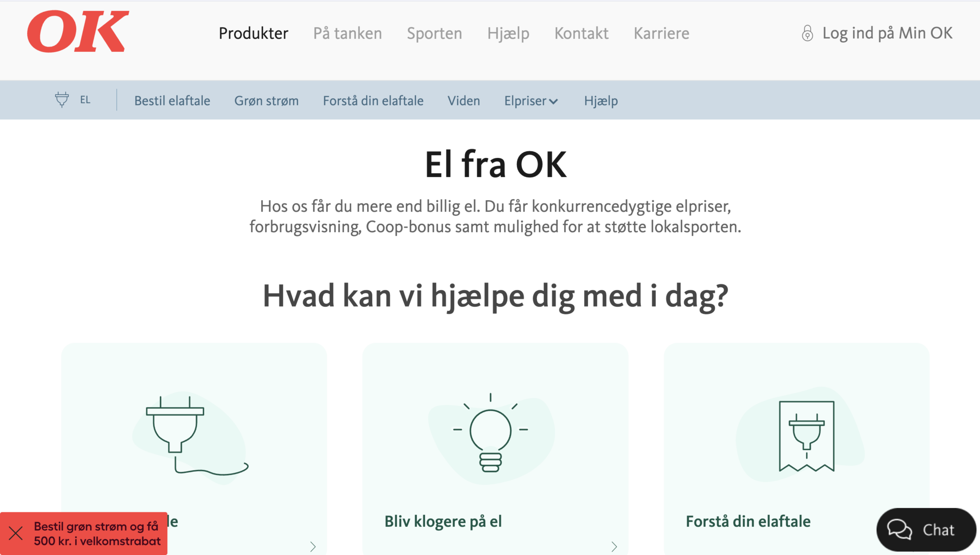The image size is (980, 555).
Task: Click the receipt icon on Forstå din elaftale card
Action: click(x=807, y=436)
